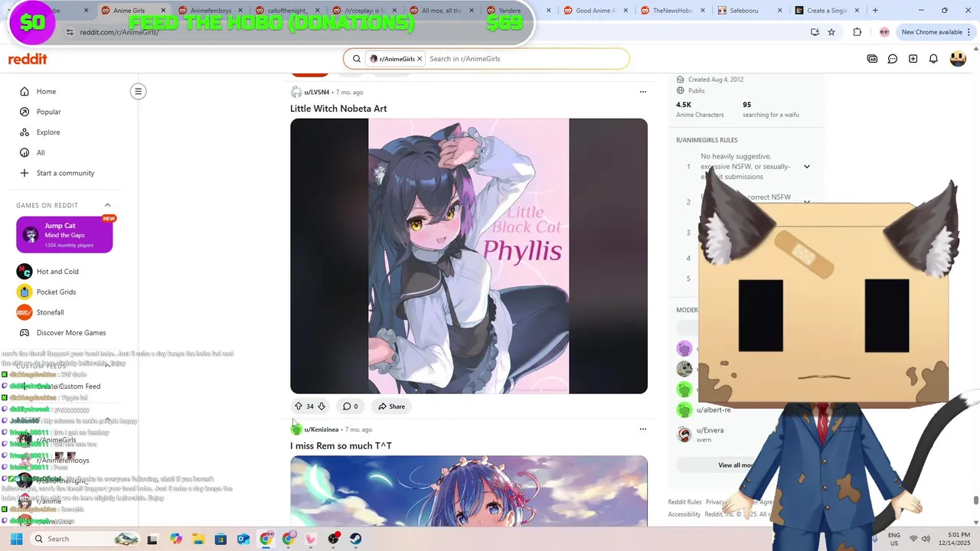Viewport: 980px width, 551px height.
Task: Click the create post plus icon
Action: [913, 59]
